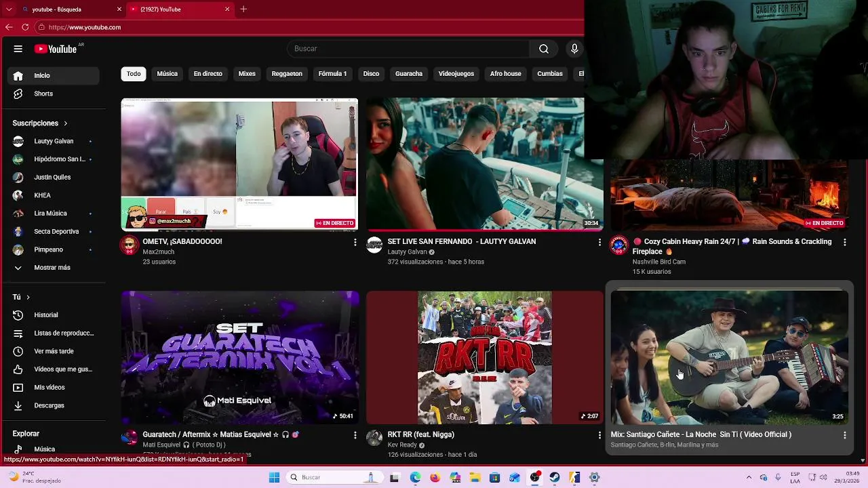Open Listas de reproducción in the sidebar
This screenshot has height=488, width=868.
click(x=54, y=333)
